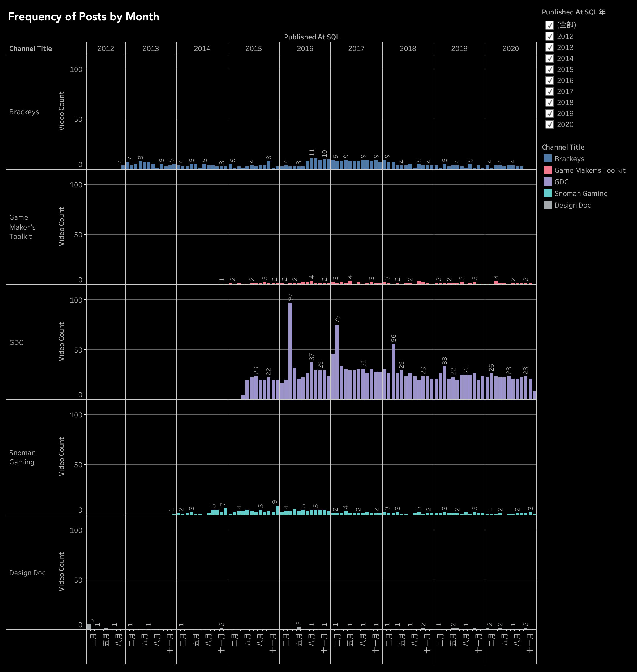Click the Published At SQL axis title
Screen dimensions: 637x672
pyautogui.click(x=311, y=37)
